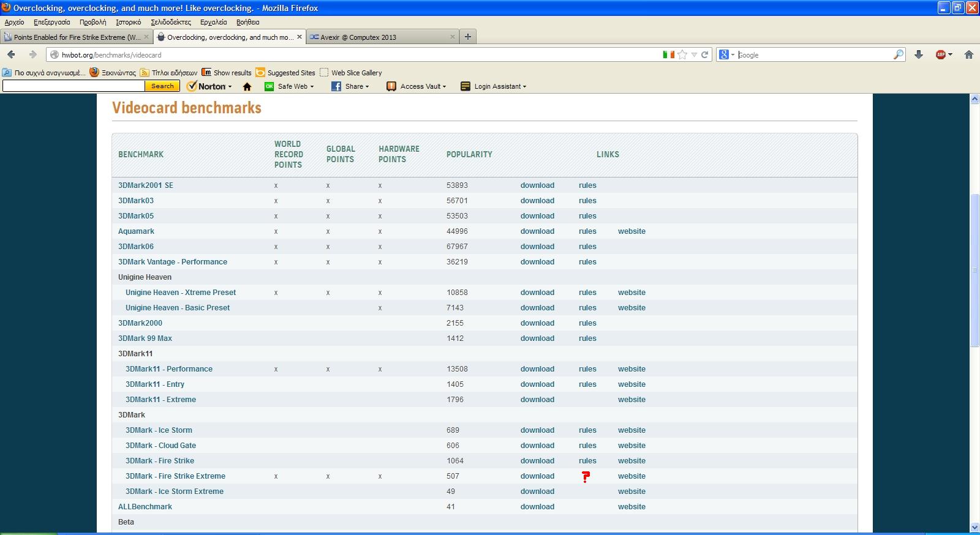This screenshot has width=980, height=535.
Task: Open the Web Slice Gallery bookmark
Action: click(351, 72)
